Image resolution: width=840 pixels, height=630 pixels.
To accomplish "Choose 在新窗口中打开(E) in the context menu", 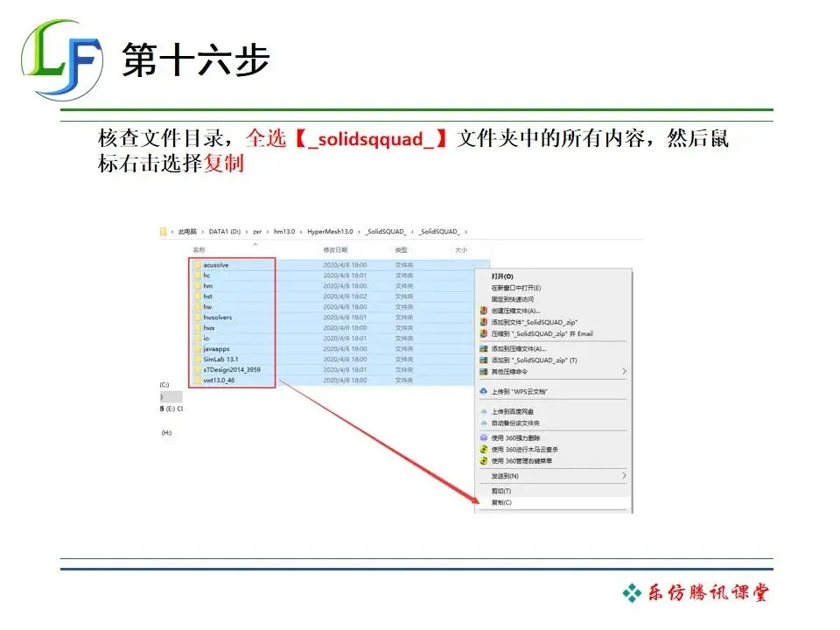I will (x=516, y=288).
